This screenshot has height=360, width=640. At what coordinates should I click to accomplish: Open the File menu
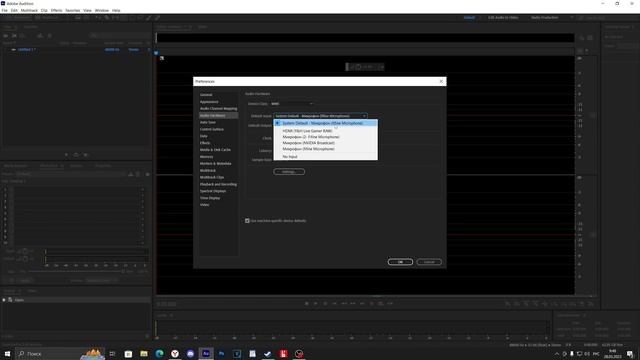click(4, 10)
